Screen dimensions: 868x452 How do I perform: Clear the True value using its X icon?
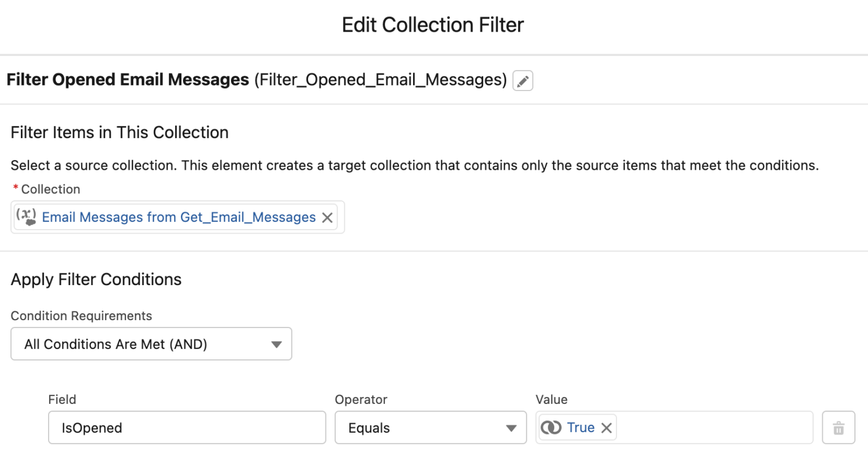[606, 427]
